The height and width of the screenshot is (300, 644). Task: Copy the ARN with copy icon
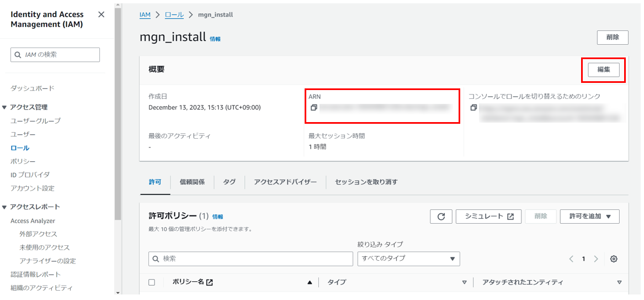pyautogui.click(x=314, y=108)
